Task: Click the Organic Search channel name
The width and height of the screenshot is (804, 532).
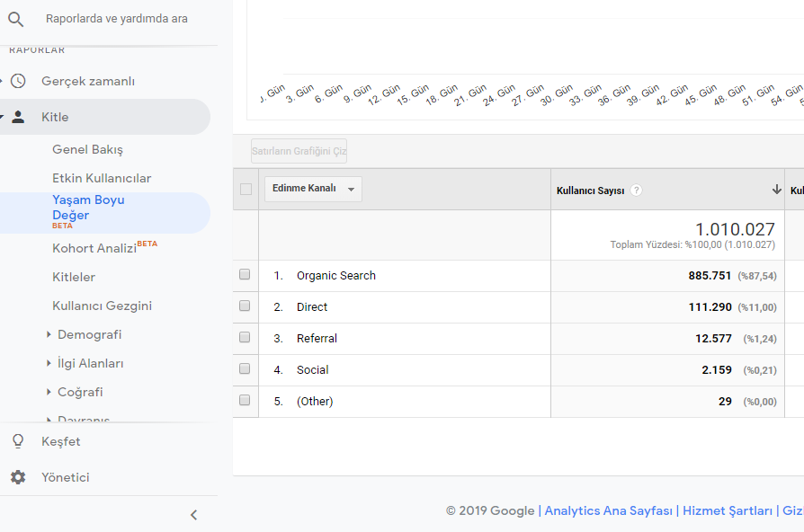Action: [336, 276]
